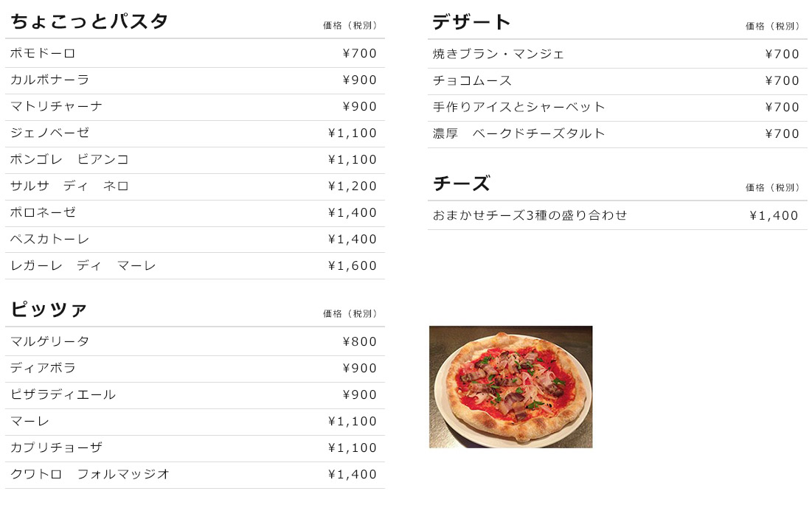Click クワトロ フォルマッジオ pizza row
The width and height of the screenshot is (812, 505).
90,475
